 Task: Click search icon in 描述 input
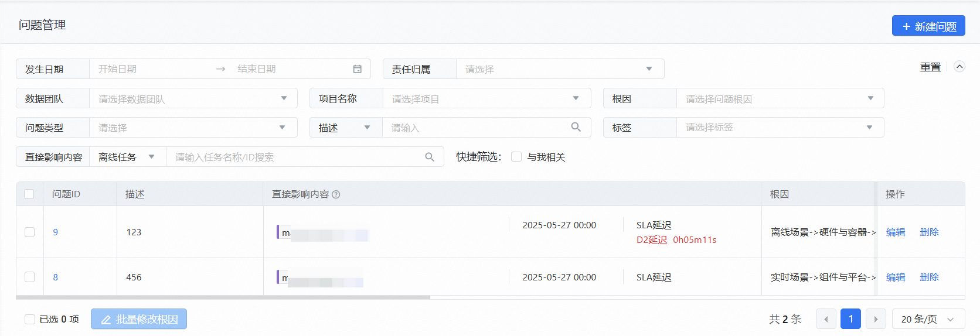pos(576,127)
